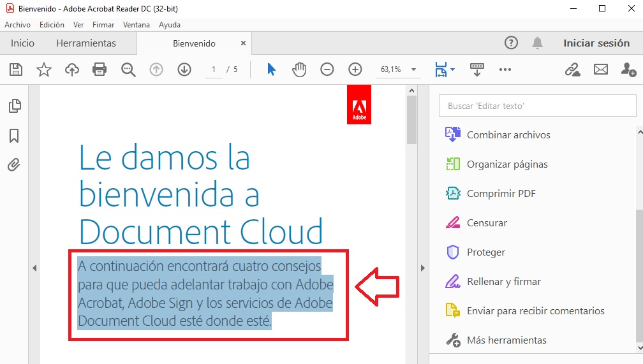Expand the left navigation pane arrow
The height and width of the screenshot is (364, 643).
click(34, 268)
